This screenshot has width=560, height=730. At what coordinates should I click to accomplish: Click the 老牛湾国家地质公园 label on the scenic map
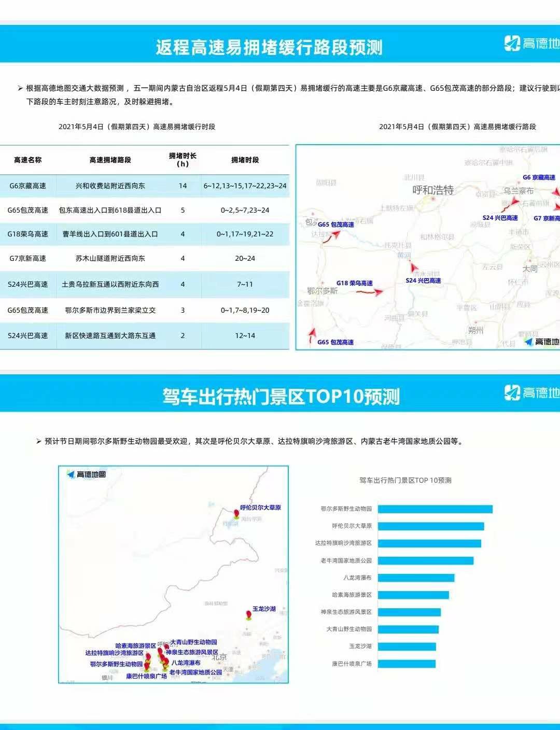pyautogui.click(x=195, y=672)
